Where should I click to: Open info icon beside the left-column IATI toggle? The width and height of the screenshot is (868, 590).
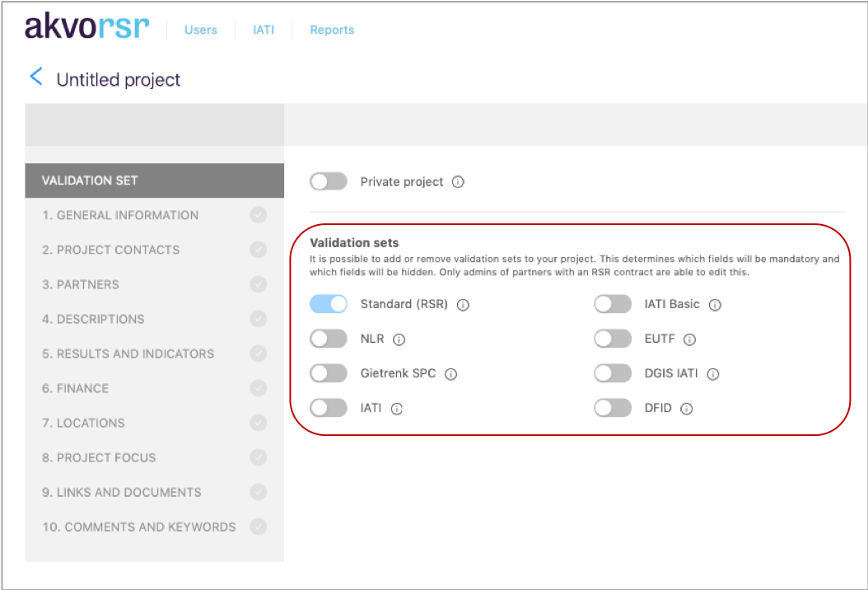pos(396,409)
